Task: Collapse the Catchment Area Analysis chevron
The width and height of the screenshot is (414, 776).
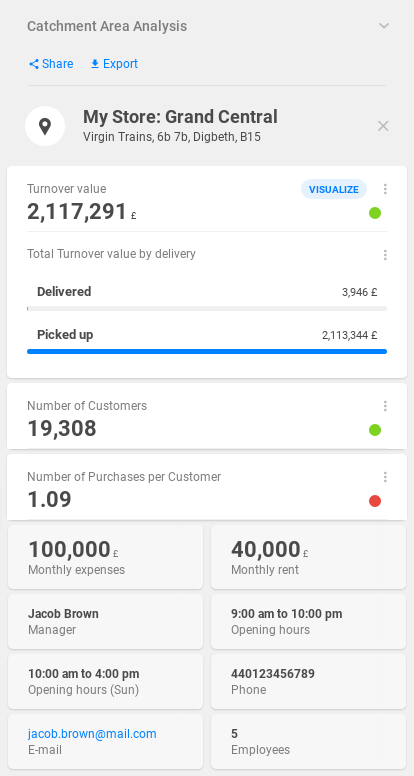Action: (384, 26)
